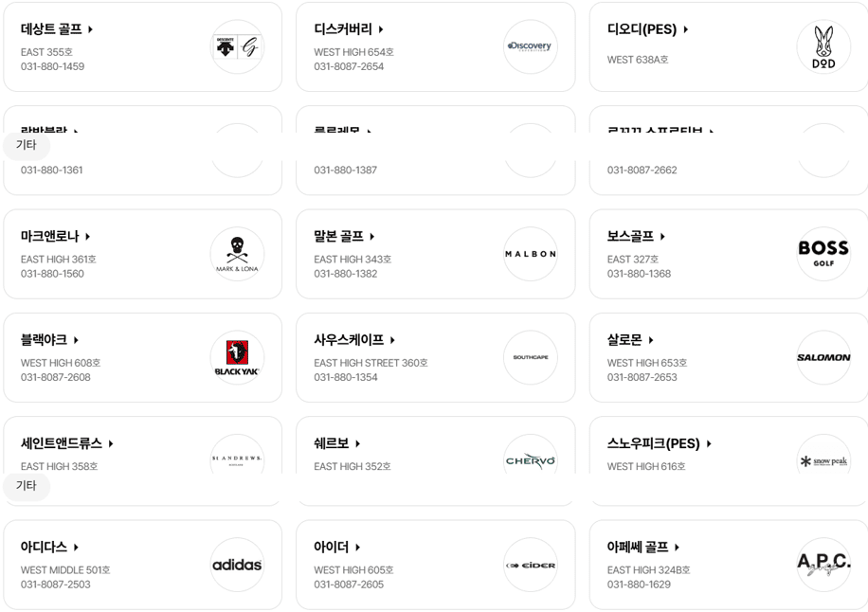868x612 pixels.
Task: Click phone number 031-8087-2654
Action: [x=349, y=66]
